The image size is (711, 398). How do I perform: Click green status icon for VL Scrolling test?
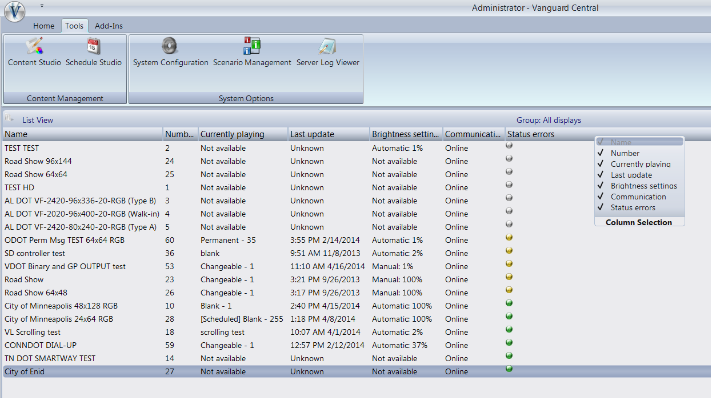pyautogui.click(x=509, y=330)
